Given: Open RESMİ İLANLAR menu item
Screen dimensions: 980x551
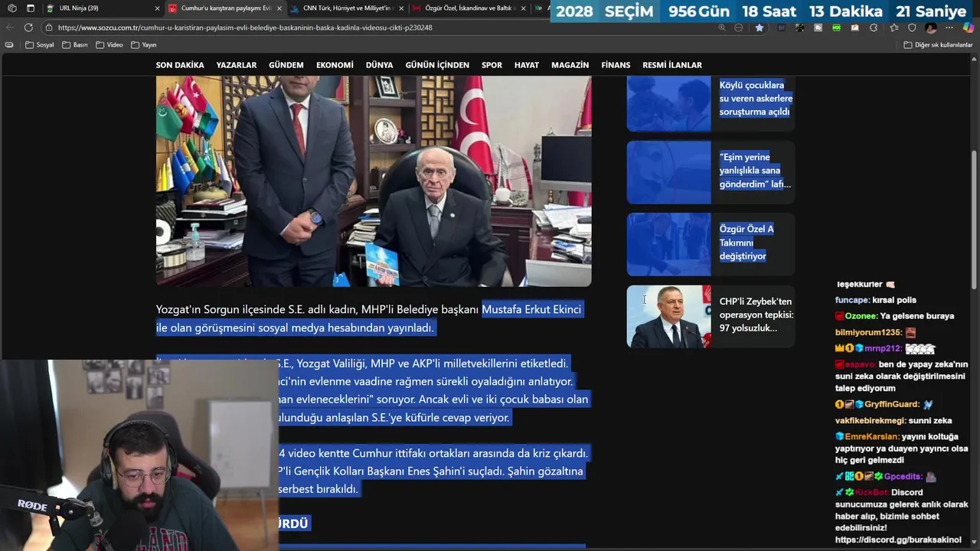Looking at the screenshot, I should point(672,65).
